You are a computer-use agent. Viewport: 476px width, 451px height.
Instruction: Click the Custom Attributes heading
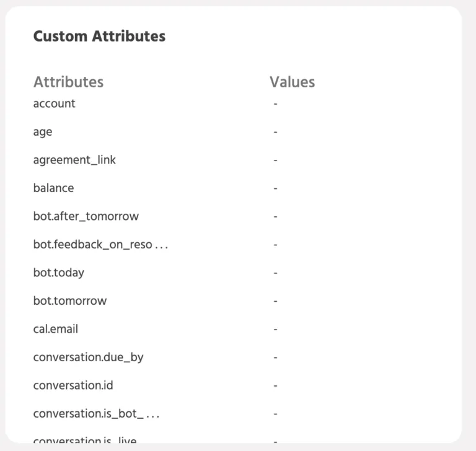[x=99, y=36]
